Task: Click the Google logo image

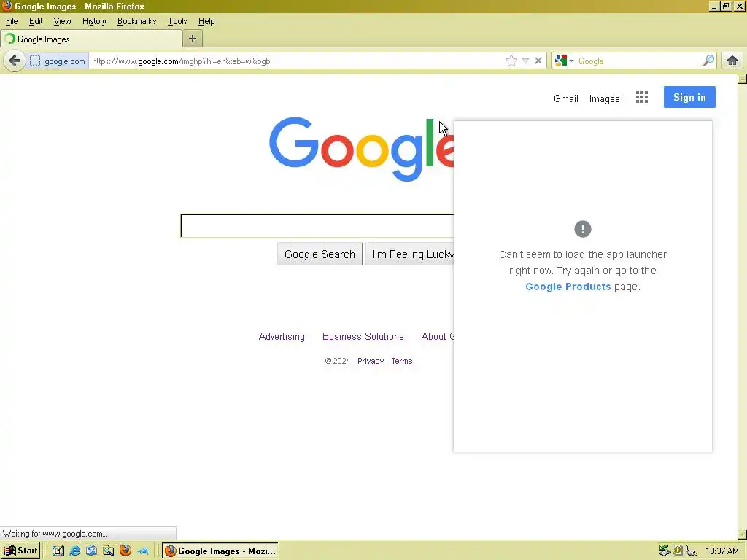Action: click(x=362, y=149)
